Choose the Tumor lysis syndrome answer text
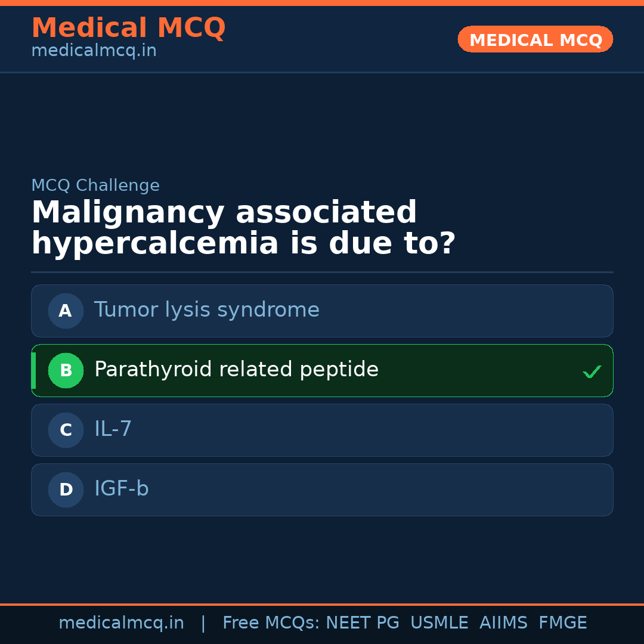The width and height of the screenshot is (644, 644). (206, 310)
